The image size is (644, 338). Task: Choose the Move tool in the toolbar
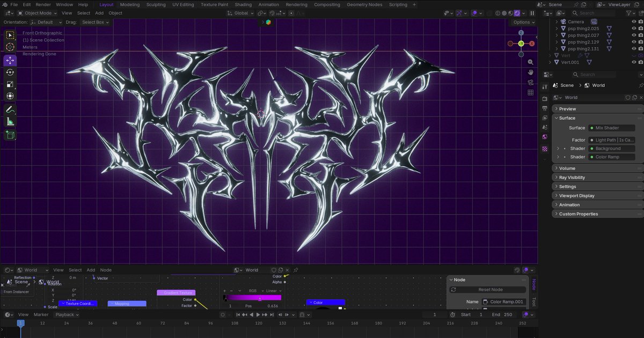click(x=10, y=61)
